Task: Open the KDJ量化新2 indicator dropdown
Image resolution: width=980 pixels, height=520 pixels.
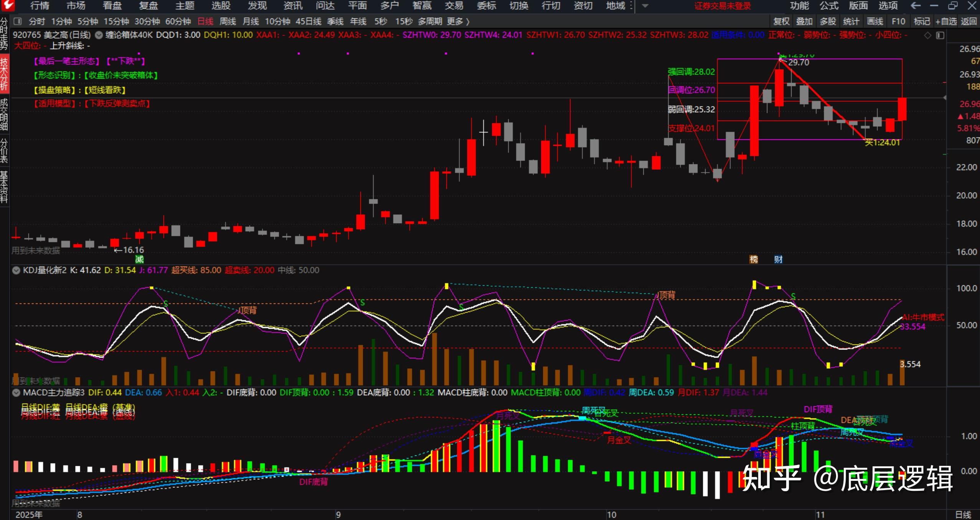Action: 16,270
